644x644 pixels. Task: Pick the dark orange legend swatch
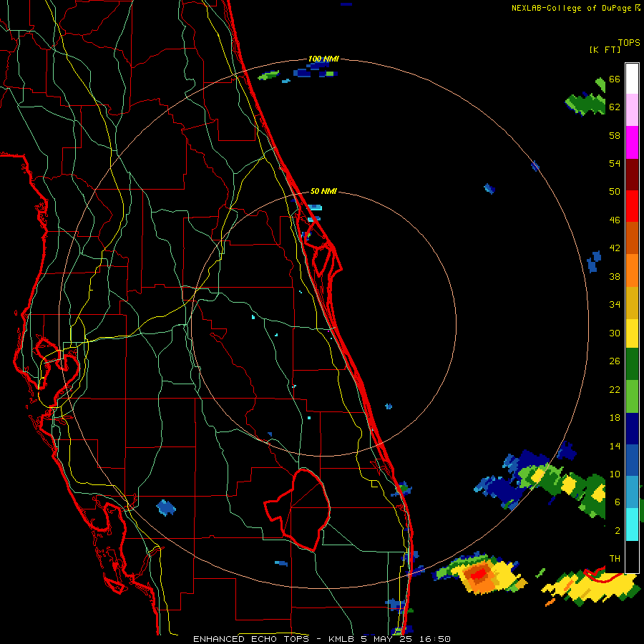coord(632,238)
